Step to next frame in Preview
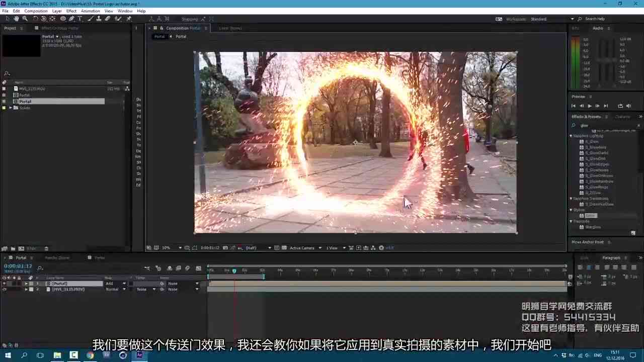 click(597, 106)
